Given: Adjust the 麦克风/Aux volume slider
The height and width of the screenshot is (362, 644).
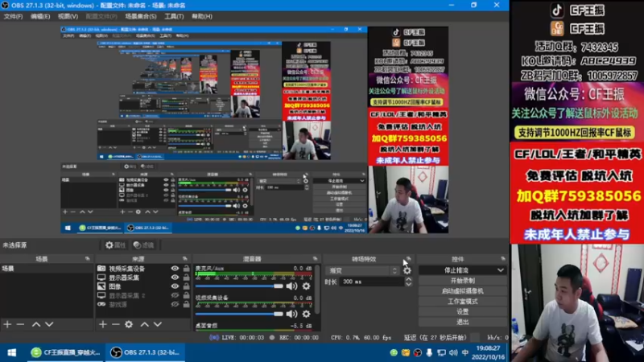Looking at the screenshot, I should (x=239, y=286).
